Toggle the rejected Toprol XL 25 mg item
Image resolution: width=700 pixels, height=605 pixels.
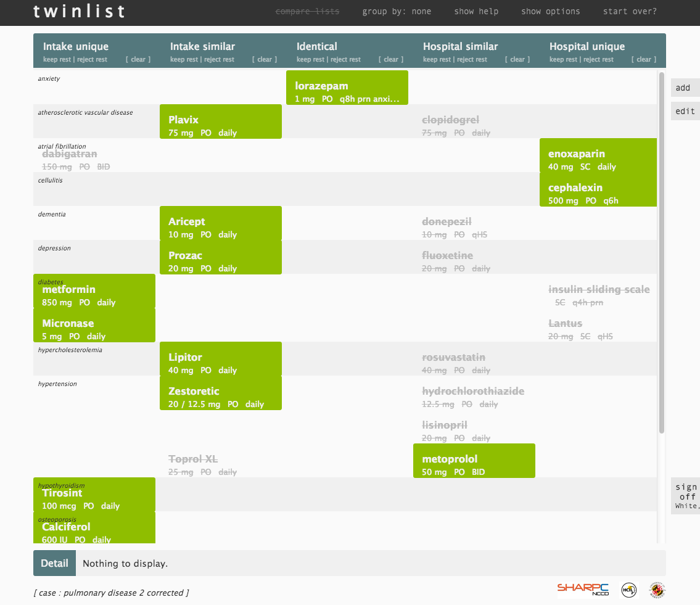pos(202,465)
